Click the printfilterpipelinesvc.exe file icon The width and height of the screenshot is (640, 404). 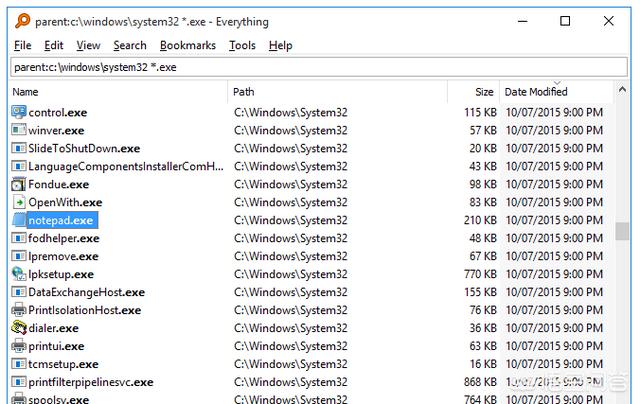click(x=19, y=382)
